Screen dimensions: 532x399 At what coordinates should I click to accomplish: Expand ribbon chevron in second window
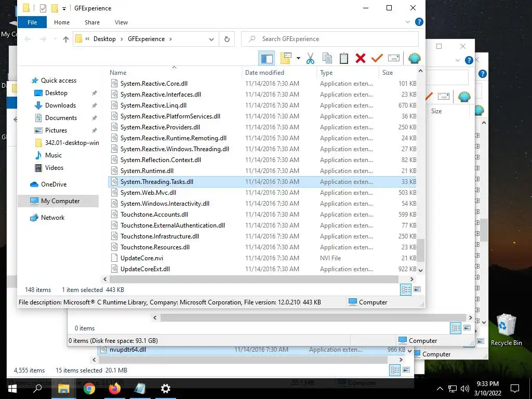(x=457, y=60)
